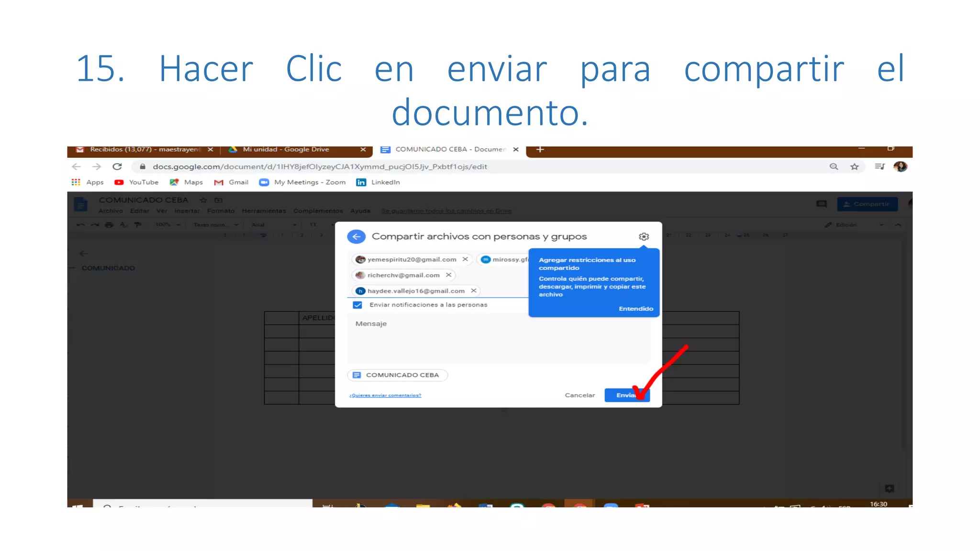Viewport: 980px width, 551px height.
Task: Click the browser forward arrow
Action: pyautogui.click(x=97, y=166)
